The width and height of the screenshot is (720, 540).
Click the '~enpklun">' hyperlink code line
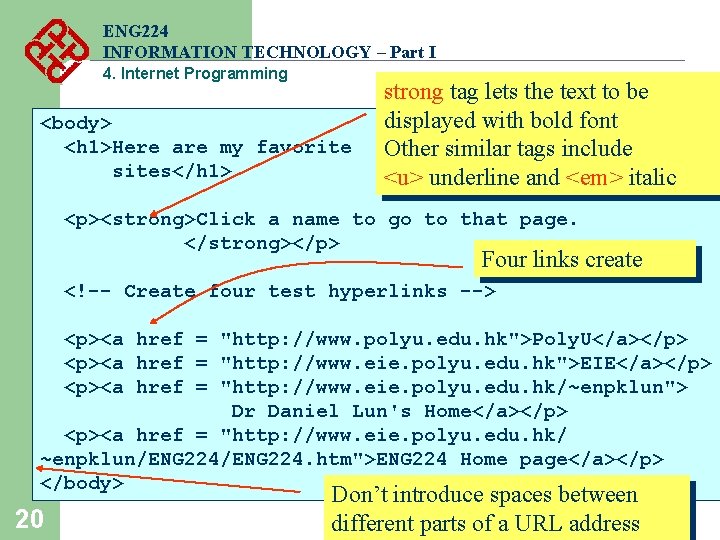tap(376, 387)
